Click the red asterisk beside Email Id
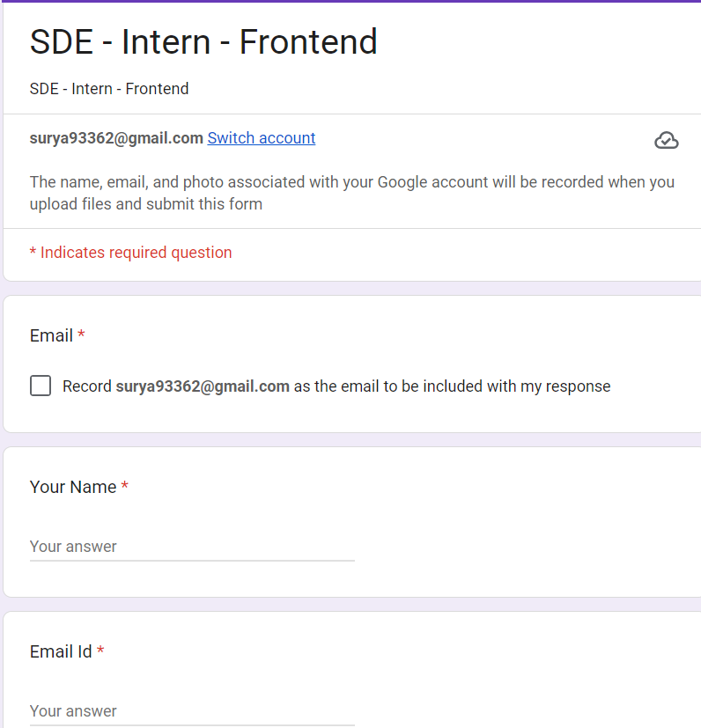Viewport: 701px width, 728px height. point(100,651)
